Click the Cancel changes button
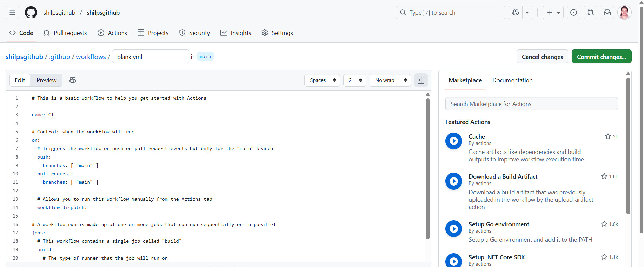Screen dimensions: 644x267 (542, 57)
